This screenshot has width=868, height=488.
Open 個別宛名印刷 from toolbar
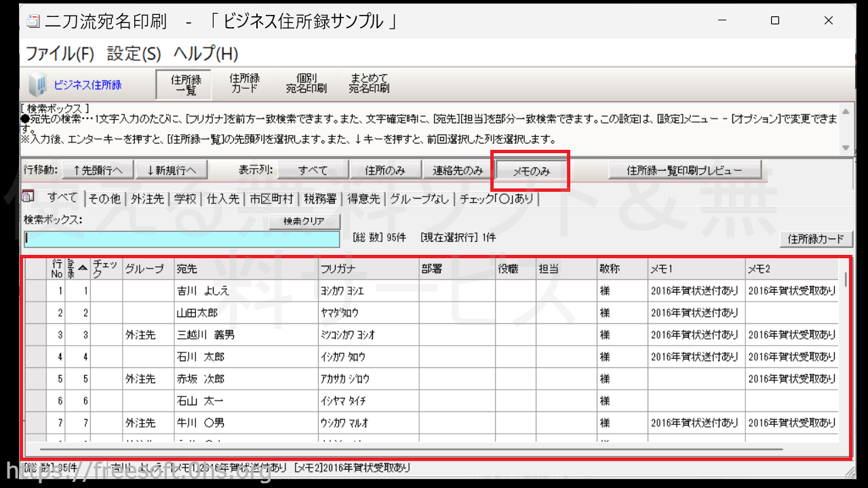click(x=306, y=84)
